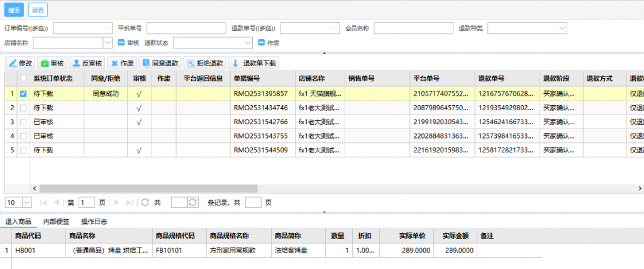This screenshot has height=269, width=644.
Task: Expand the 店铺名称 dropdown
Action: coord(106,43)
